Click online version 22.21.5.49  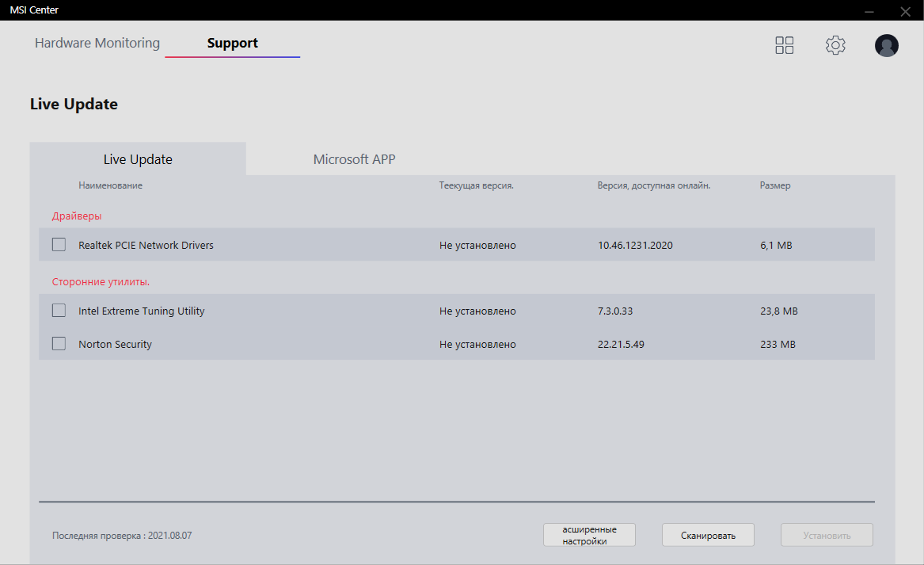(621, 345)
